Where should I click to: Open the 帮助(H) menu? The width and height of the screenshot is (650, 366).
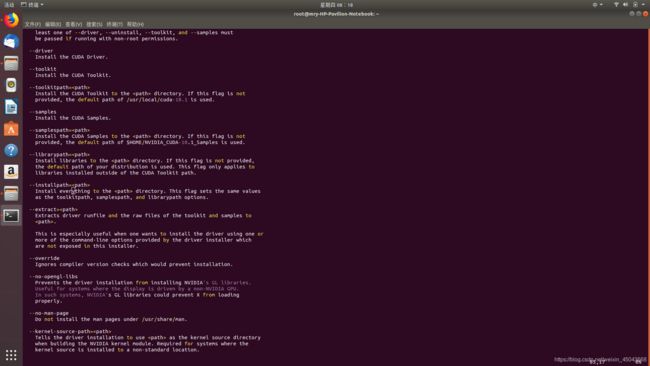point(135,24)
